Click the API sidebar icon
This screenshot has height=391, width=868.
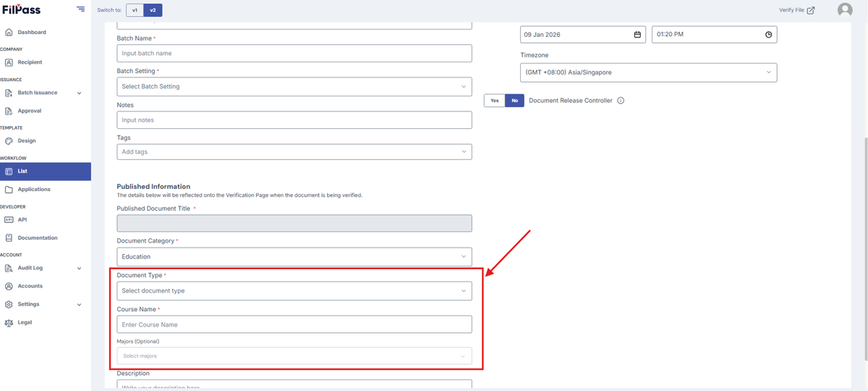pyautogui.click(x=9, y=219)
